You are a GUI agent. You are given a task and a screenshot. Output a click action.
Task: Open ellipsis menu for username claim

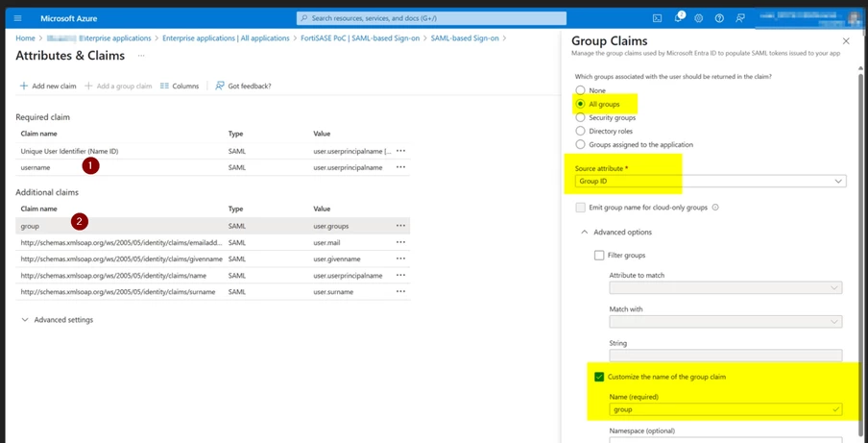(400, 167)
